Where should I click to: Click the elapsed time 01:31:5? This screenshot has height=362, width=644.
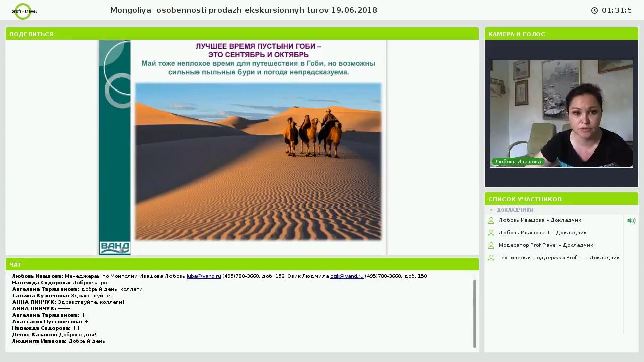point(617,10)
